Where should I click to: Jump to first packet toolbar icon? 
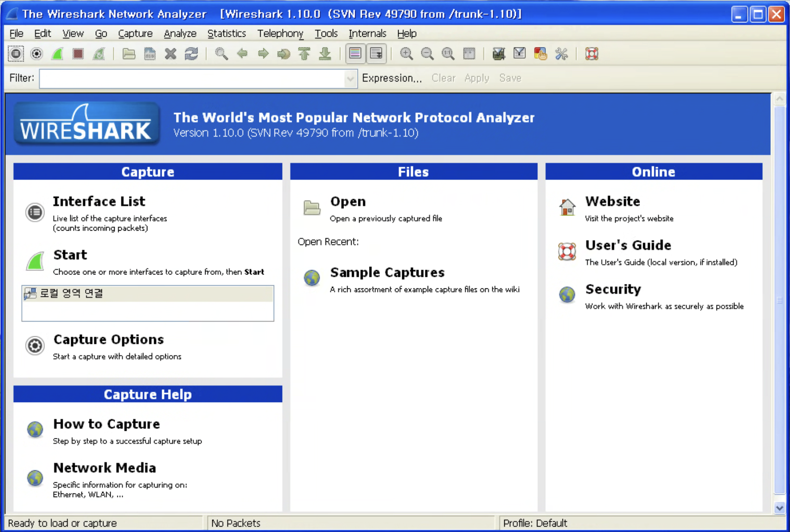click(305, 54)
